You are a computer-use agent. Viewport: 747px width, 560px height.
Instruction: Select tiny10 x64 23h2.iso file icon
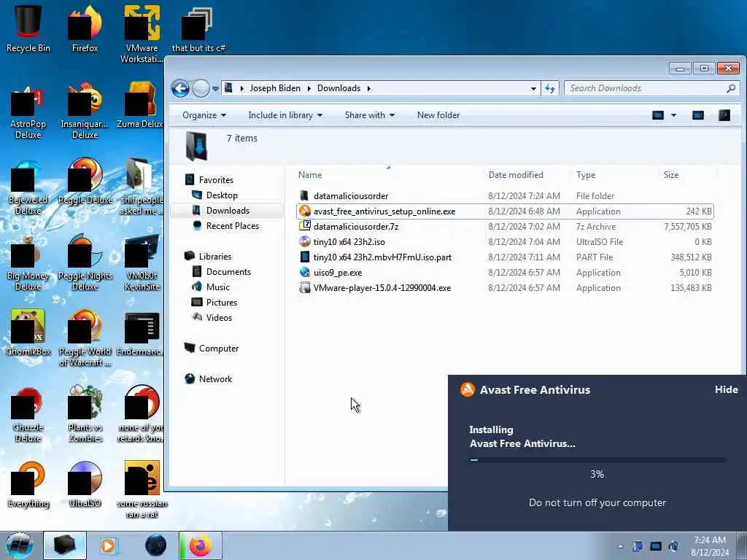tap(305, 241)
